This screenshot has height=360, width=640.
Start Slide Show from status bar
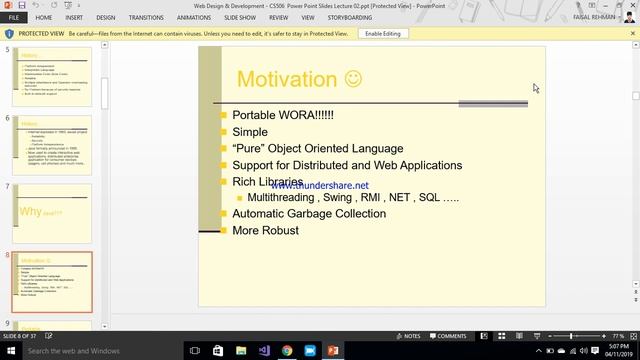point(537,336)
